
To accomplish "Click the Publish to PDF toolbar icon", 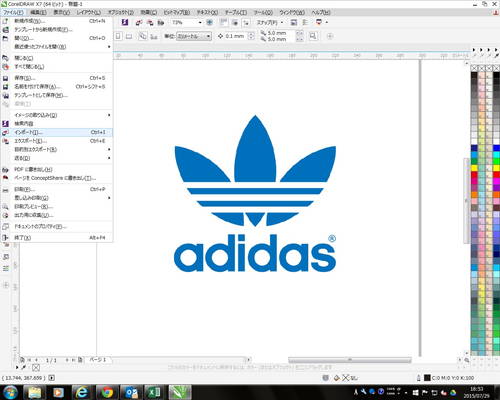I will click(x=161, y=22).
